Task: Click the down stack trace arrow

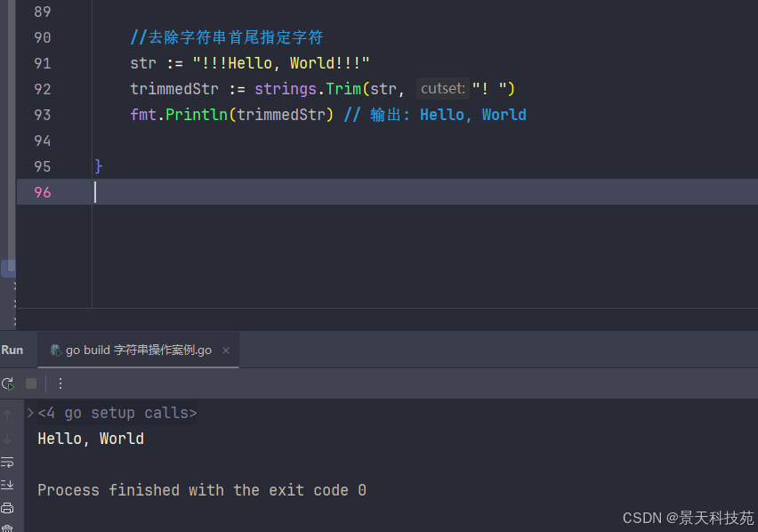Action: 8,439
